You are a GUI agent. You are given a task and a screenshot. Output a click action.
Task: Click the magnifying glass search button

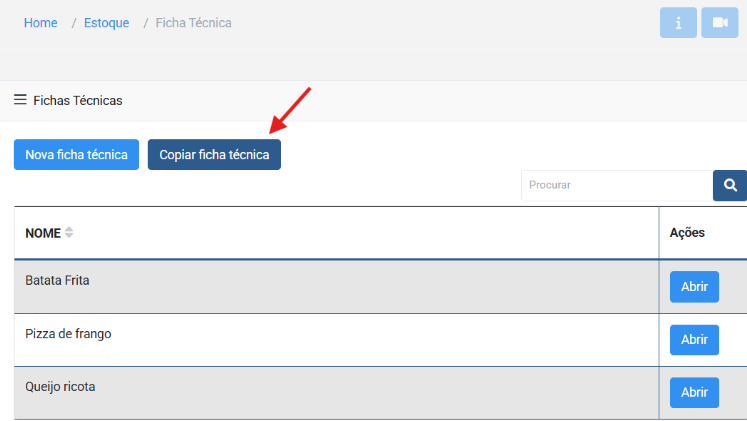[x=730, y=185]
